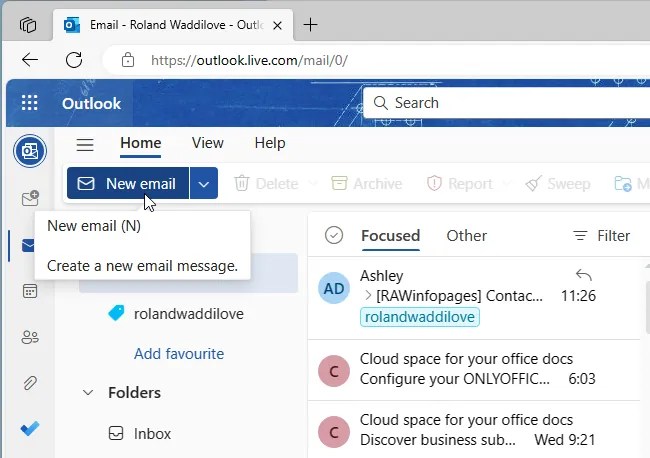650x458 pixels.
Task: Reload the page with the refresh icon
Action: pos(74,60)
